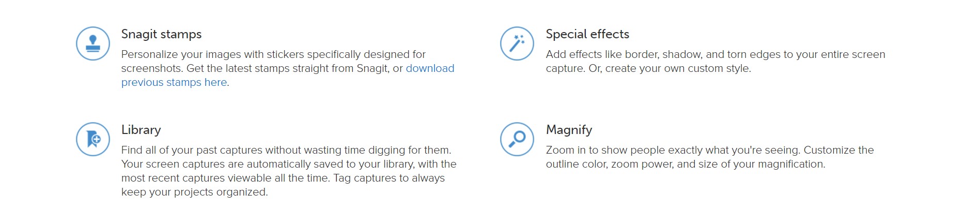Click the Magnify heading text
The width and height of the screenshot is (980, 224).
[569, 130]
